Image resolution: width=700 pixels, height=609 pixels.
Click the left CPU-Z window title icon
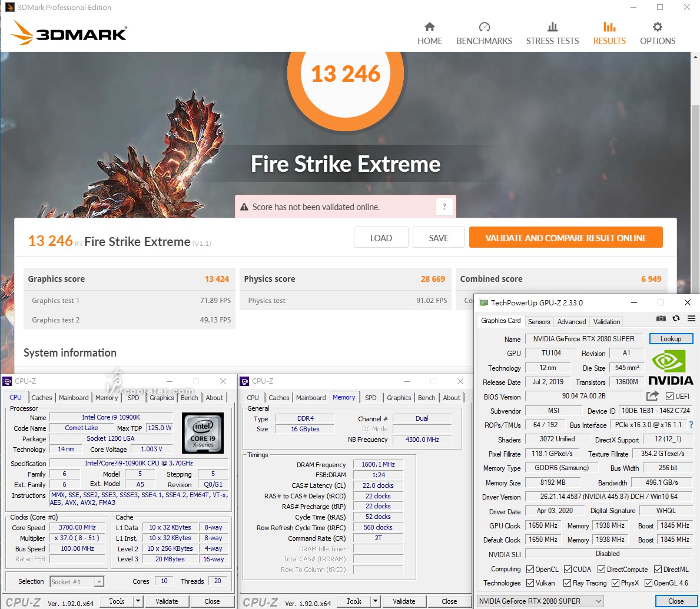click(x=7, y=381)
